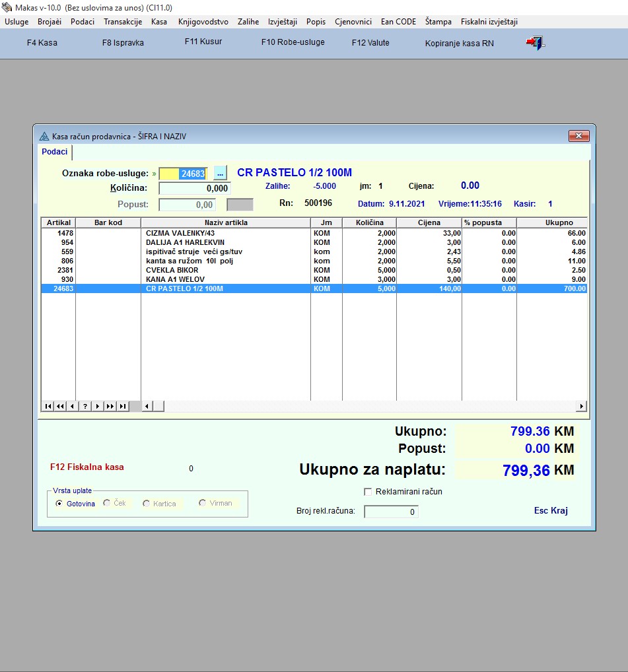Screen dimensions: 628x672
Task: Enable the Reklamirani račun checkbox
Action: [x=368, y=492]
